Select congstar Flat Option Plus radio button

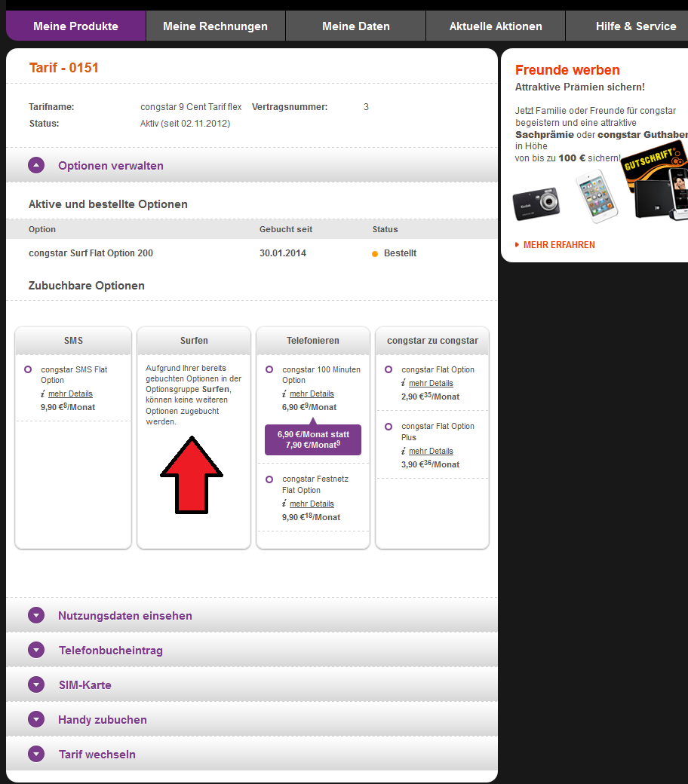389,426
